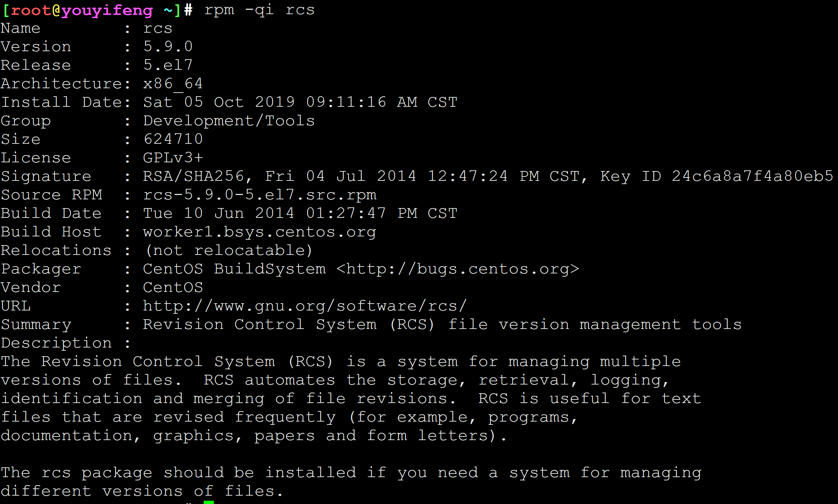Click the typed command "rpm -qi rcs"

(x=259, y=10)
